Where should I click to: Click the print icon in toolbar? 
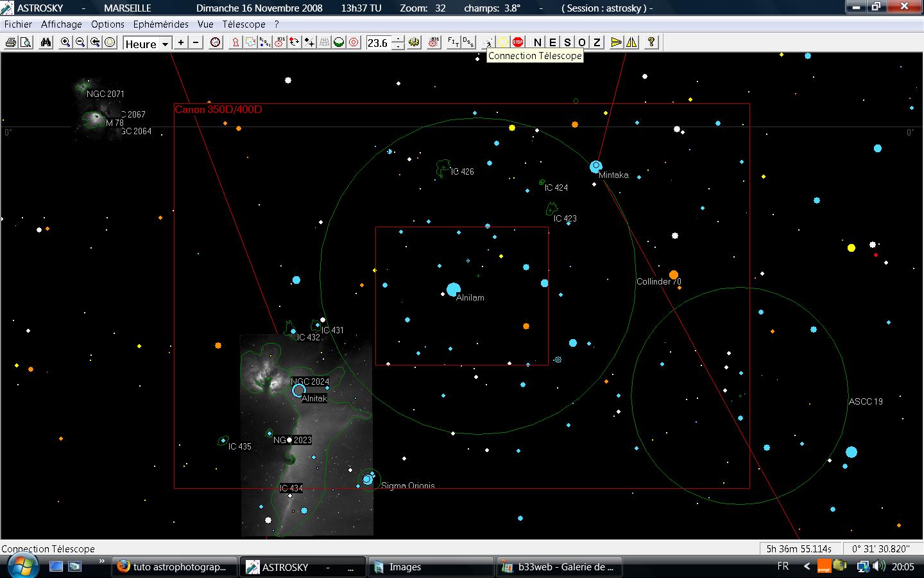pyautogui.click(x=11, y=42)
